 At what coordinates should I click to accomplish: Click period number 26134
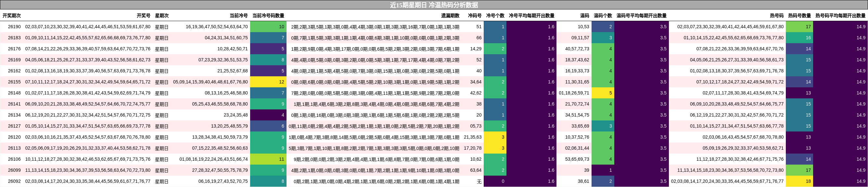pos(14,115)
